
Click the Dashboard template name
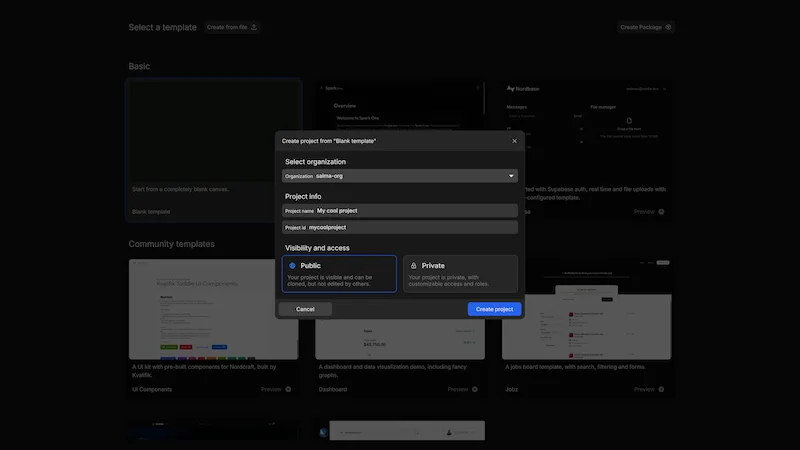coord(333,389)
